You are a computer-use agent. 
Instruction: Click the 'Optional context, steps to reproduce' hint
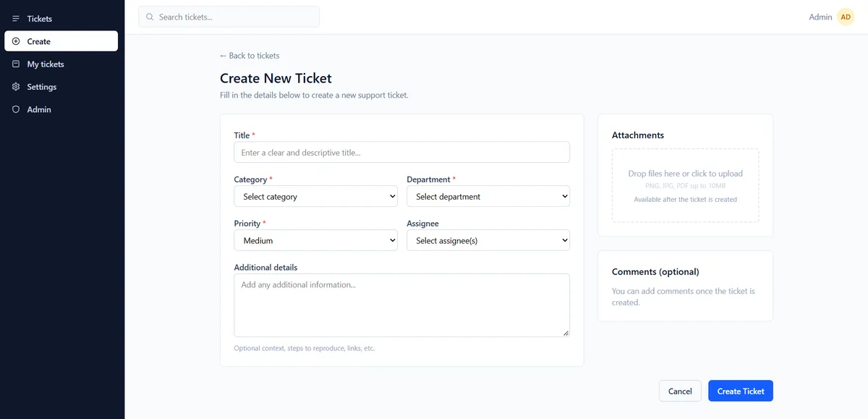(305, 348)
